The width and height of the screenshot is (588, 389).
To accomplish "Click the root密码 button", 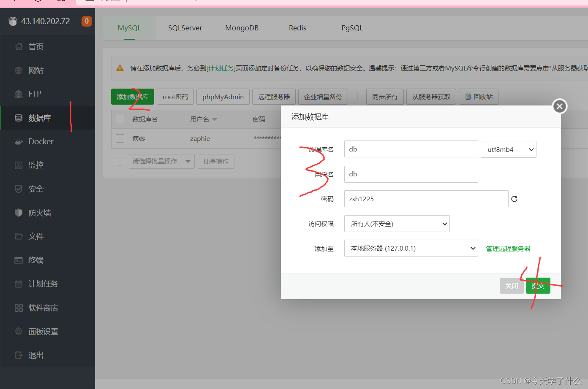I will (175, 97).
